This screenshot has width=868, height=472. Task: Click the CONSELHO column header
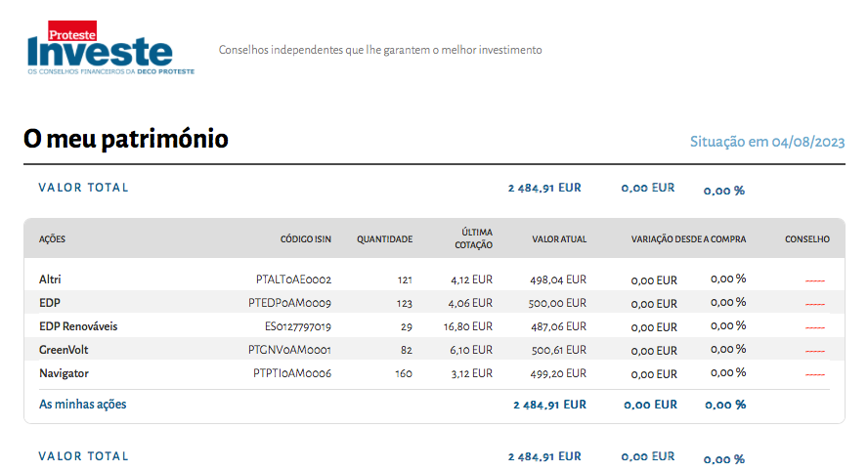pyautogui.click(x=806, y=239)
